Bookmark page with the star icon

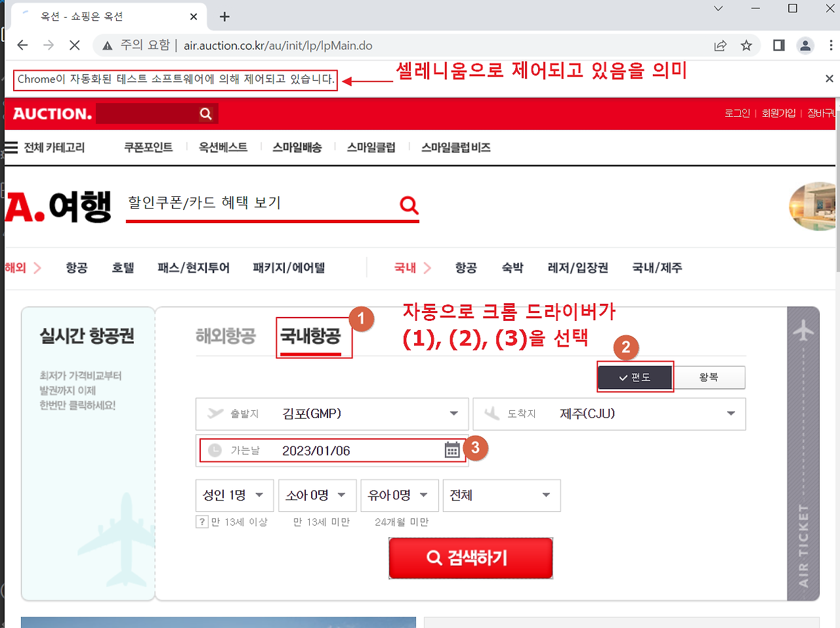[x=746, y=45]
